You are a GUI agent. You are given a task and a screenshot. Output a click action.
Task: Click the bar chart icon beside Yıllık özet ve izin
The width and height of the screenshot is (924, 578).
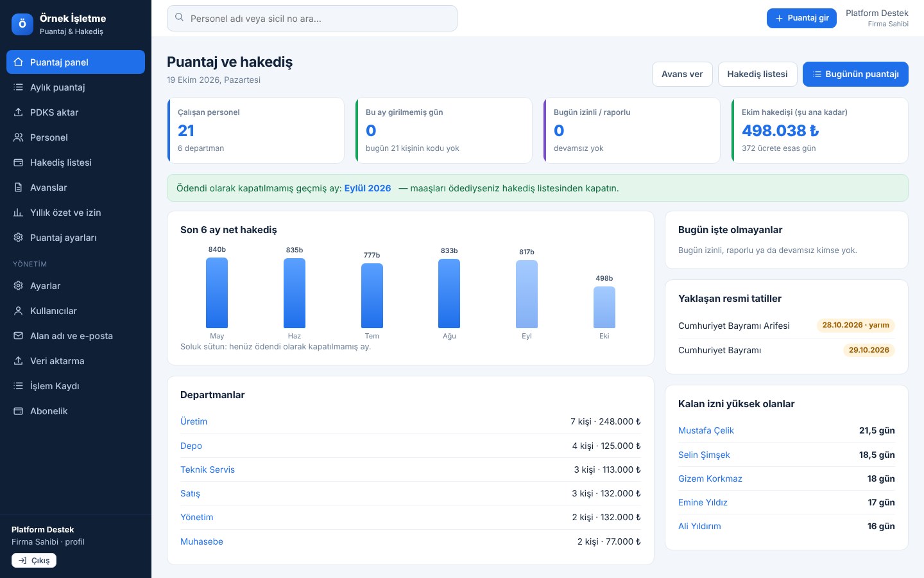pos(18,213)
